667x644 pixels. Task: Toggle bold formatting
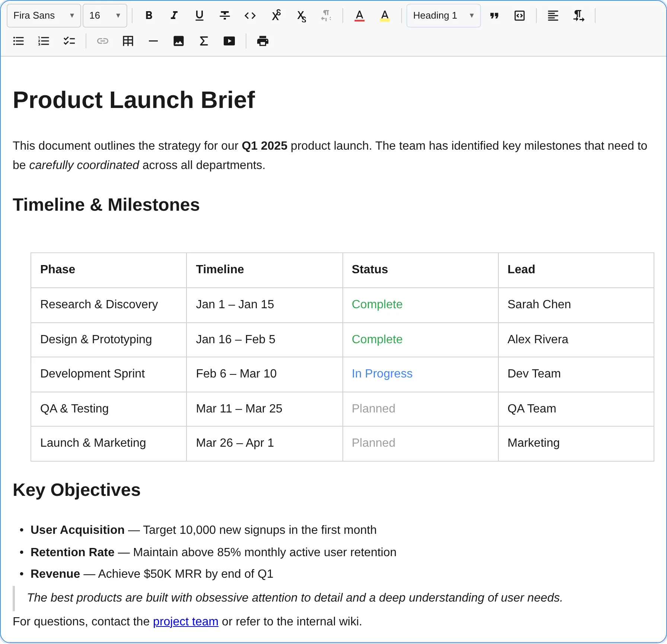pyautogui.click(x=149, y=16)
